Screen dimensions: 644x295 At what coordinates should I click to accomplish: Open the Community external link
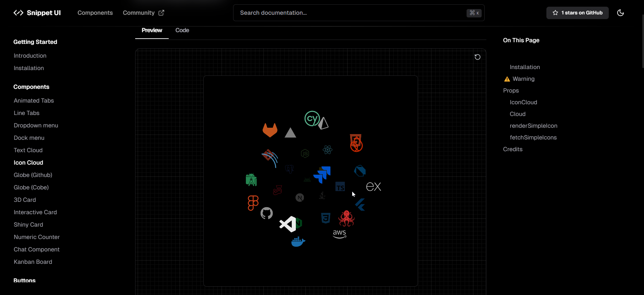143,13
